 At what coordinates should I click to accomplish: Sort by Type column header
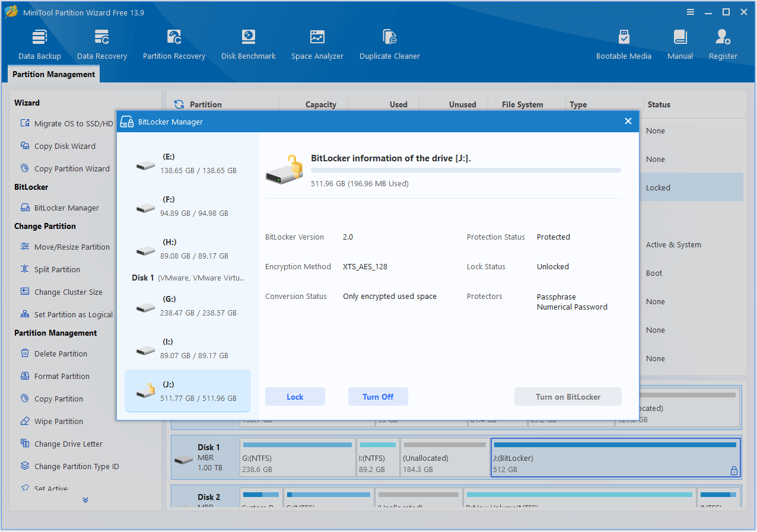578,104
